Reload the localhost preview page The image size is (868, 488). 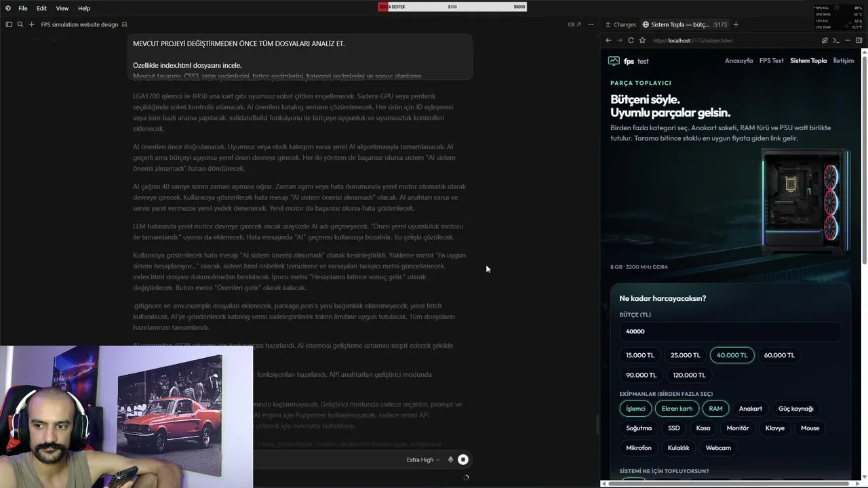(x=631, y=41)
